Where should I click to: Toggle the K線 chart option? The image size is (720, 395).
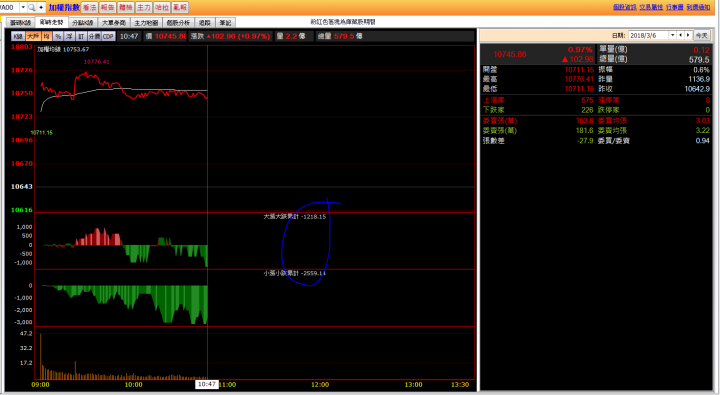18,36
